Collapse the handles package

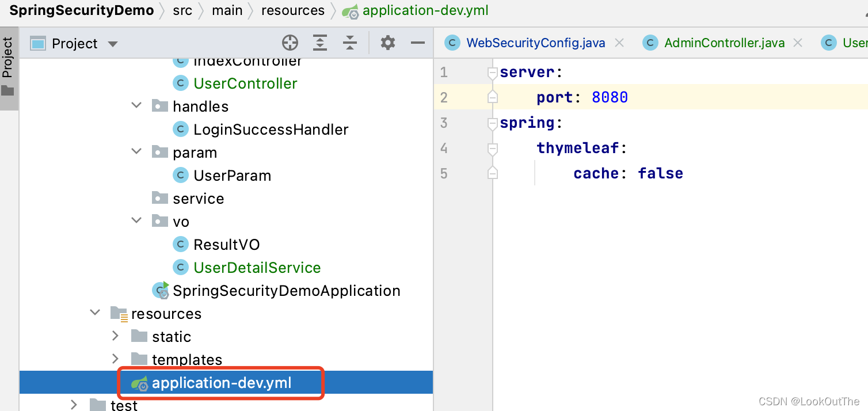click(136, 106)
